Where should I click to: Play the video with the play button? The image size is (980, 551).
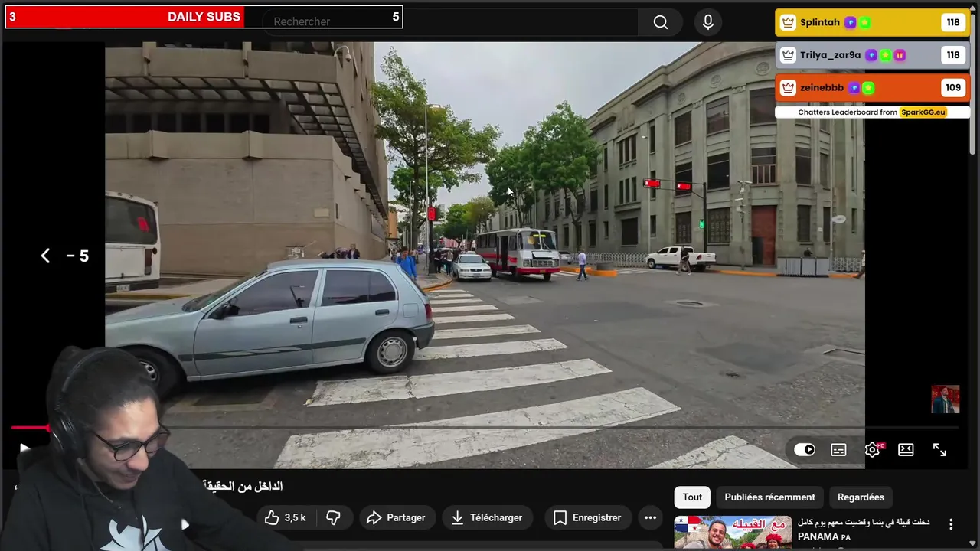(24, 448)
